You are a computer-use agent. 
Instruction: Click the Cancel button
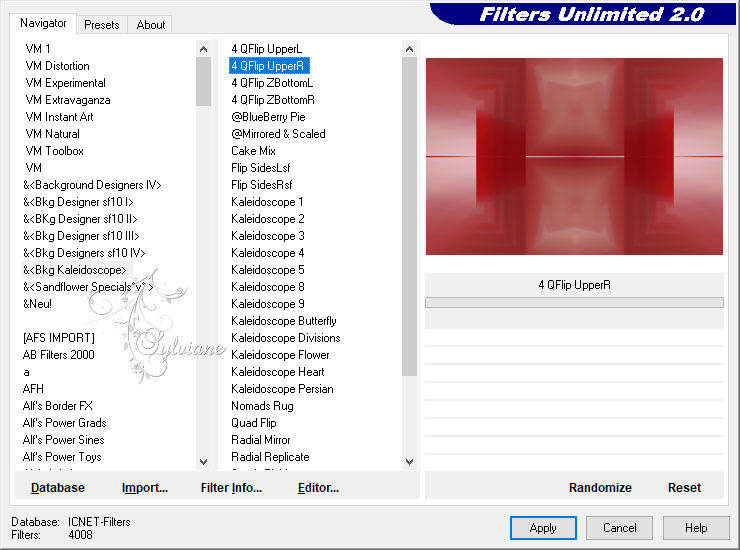[x=619, y=528]
